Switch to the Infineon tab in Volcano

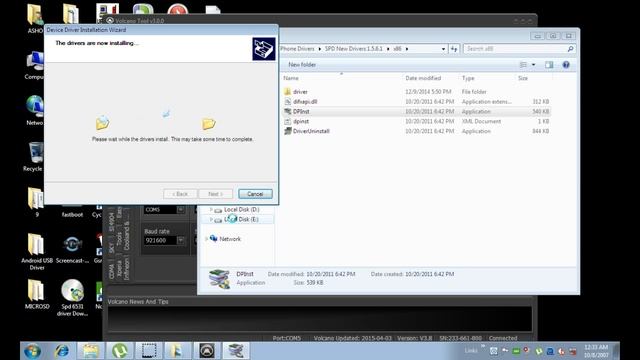(x=127, y=268)
